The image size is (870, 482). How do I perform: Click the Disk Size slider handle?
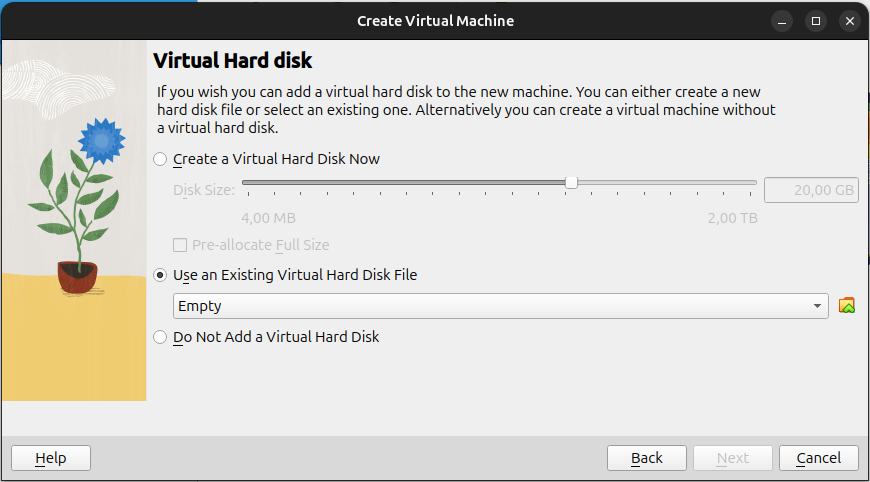coord(571,182)
